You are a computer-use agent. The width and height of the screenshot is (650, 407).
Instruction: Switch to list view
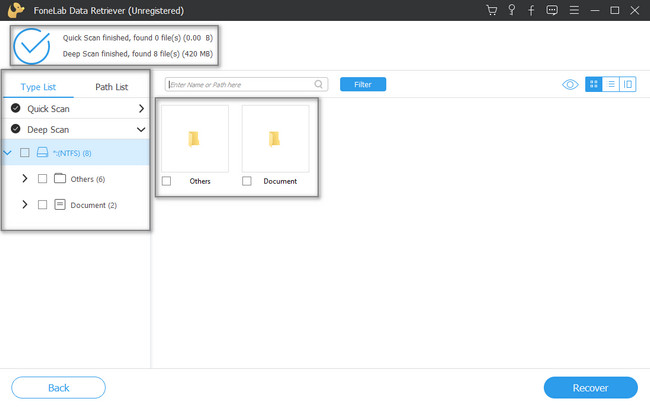click(x=611, y=84)
